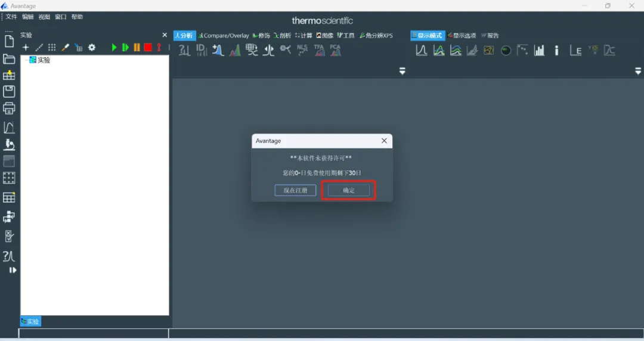Click the 实验 tab at panel bottom
644x341 pixels.
pos(30,321)
